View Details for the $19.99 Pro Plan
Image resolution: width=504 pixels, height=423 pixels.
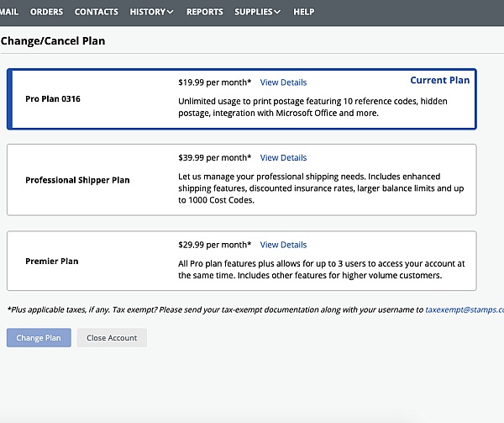tap(283, 82)
